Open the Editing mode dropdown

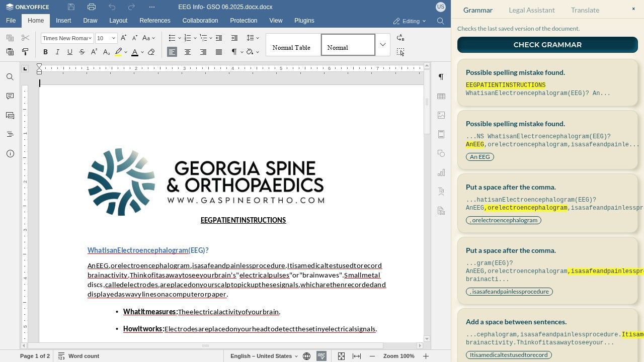tap(410, 21)
